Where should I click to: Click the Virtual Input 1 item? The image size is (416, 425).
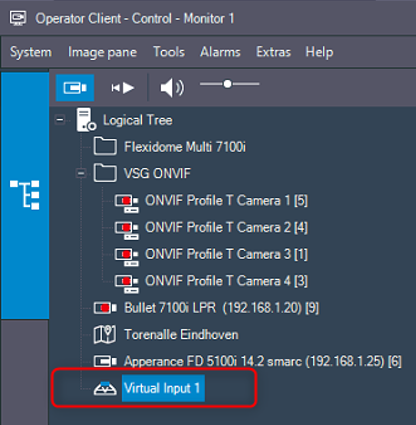click(162, 388)
